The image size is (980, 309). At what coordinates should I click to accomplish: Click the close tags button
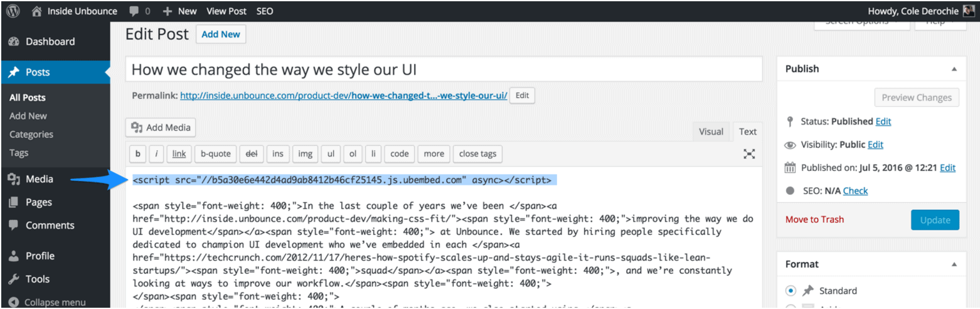pos(477,153)
